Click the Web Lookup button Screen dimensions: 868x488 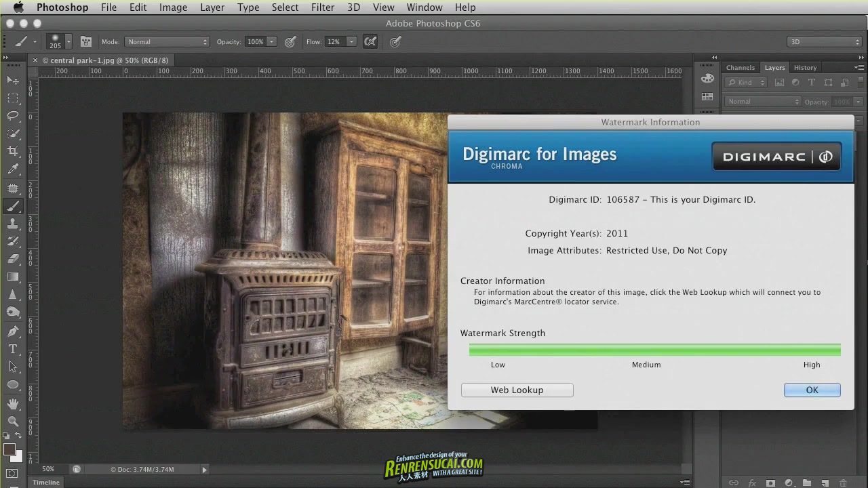tap(517, 390)
